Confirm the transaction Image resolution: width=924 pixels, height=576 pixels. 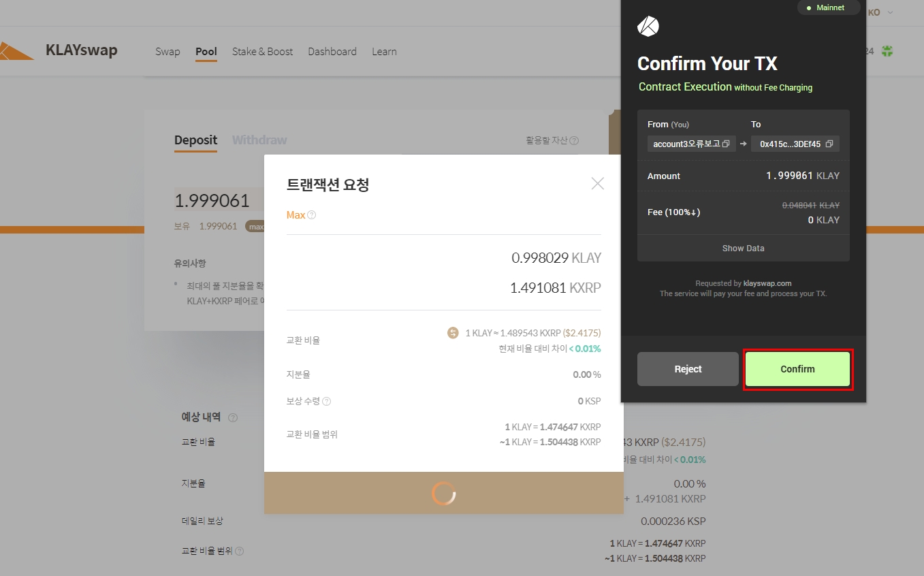[797, 369]
